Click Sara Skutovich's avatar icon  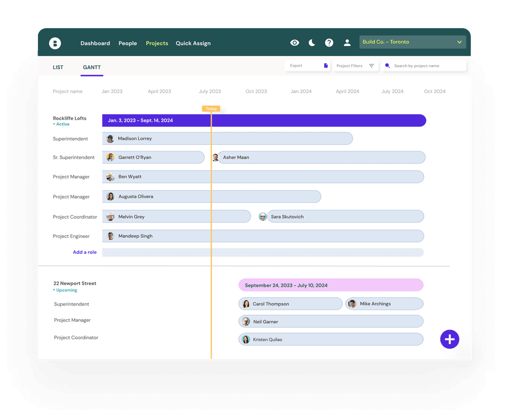tap(263, 217)
